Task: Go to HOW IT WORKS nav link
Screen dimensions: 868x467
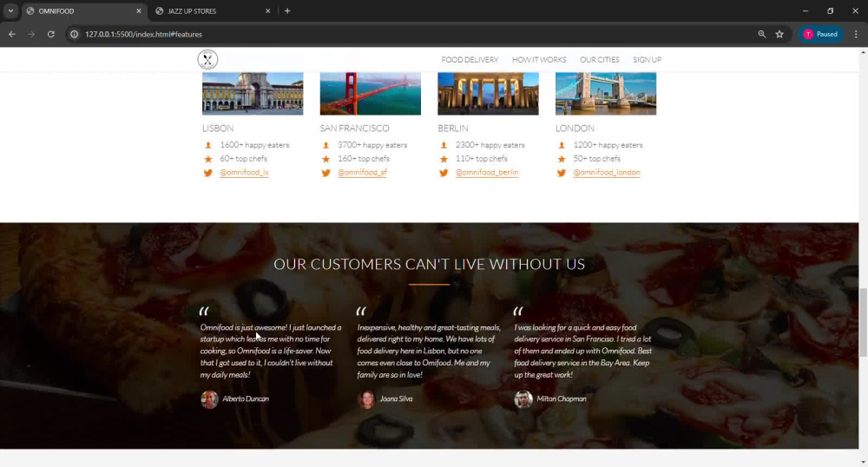Action: click(x=539, y=60)
